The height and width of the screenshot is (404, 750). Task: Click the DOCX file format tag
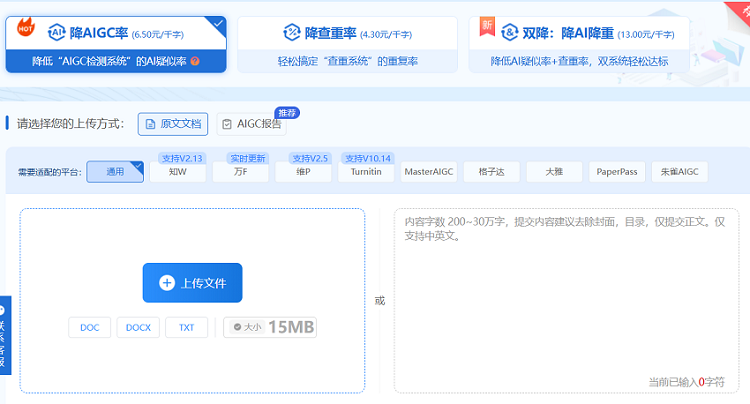pyautogui.click(x=138, y=328)
